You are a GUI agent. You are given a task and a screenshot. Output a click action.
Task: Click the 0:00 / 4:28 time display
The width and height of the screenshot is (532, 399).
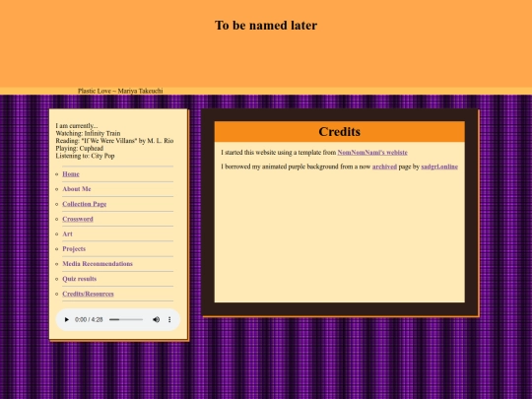click(x=89, y=319)
